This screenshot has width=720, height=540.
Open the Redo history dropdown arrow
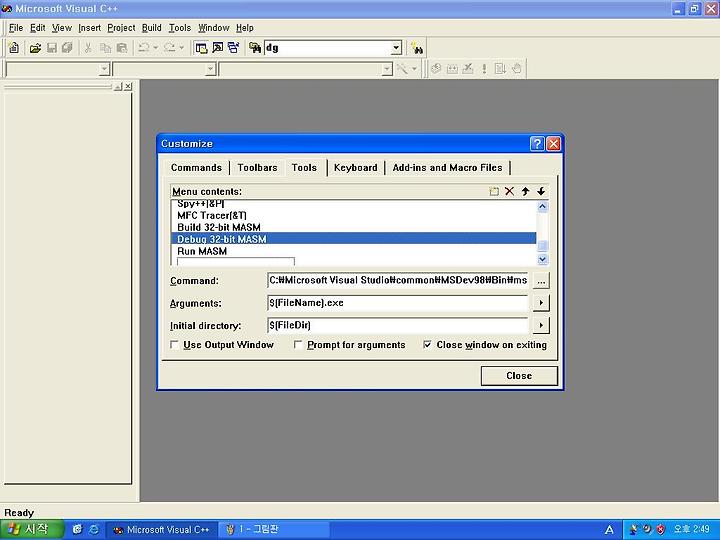click(181, 47)
